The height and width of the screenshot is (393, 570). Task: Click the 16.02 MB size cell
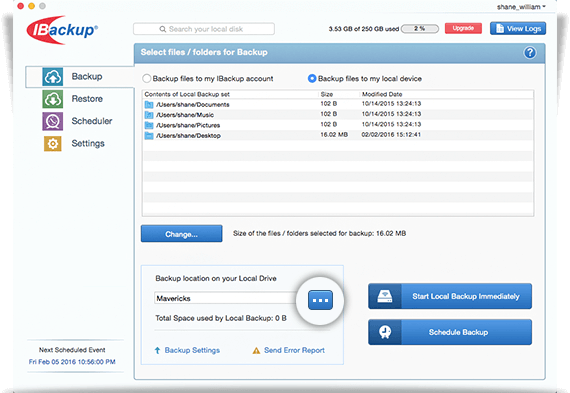pos(334,135)
